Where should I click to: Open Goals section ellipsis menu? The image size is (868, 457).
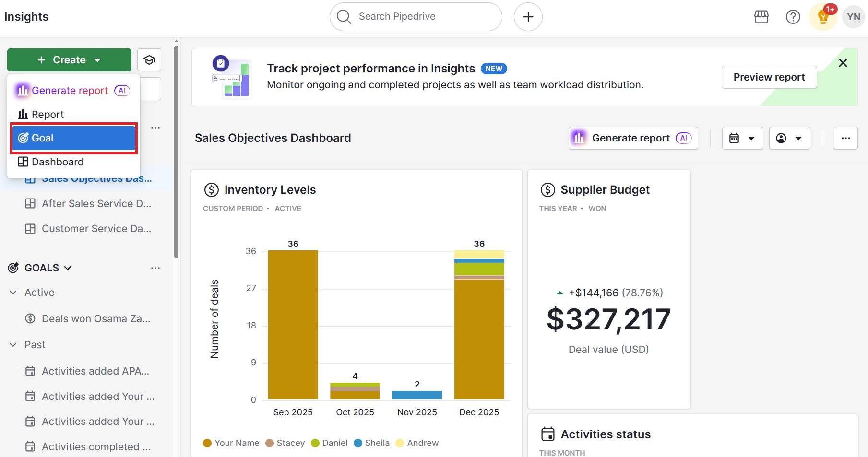point(155,268)
